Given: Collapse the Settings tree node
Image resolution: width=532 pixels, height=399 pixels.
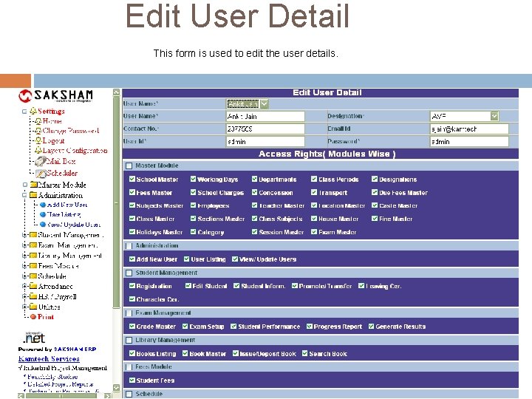Looking at the screenshot, I should pyautogui.click(x=24, y=112).
